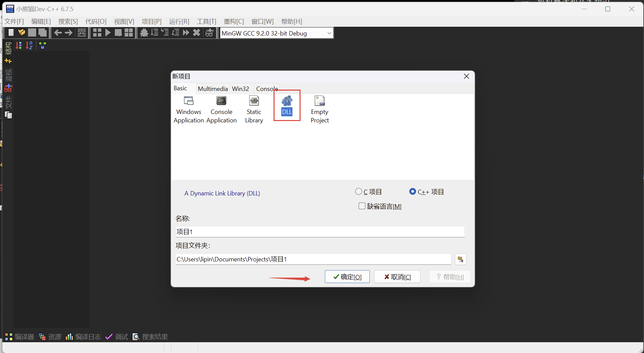Click the sort alphabetically a-z icon
This screenshot has width=644, height=353.
[29, 45]
